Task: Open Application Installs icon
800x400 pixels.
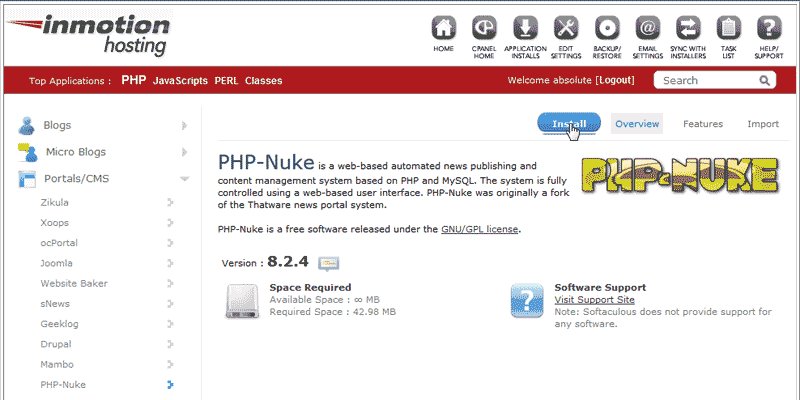Action: [525, 28]
